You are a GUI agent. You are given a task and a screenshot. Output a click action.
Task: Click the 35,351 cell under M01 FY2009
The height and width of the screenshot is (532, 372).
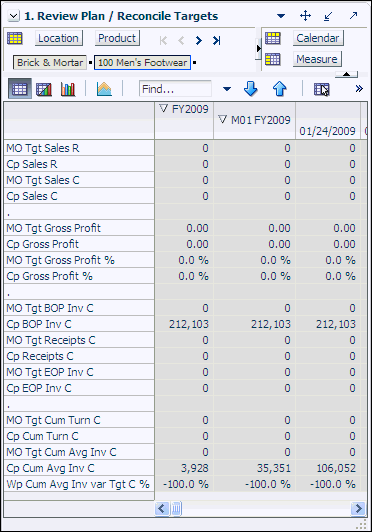(255, 468)
